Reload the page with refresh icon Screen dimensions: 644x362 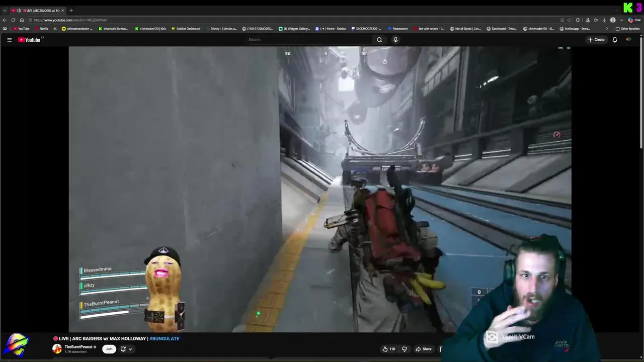pyautogui.click(x=13, y=20)
